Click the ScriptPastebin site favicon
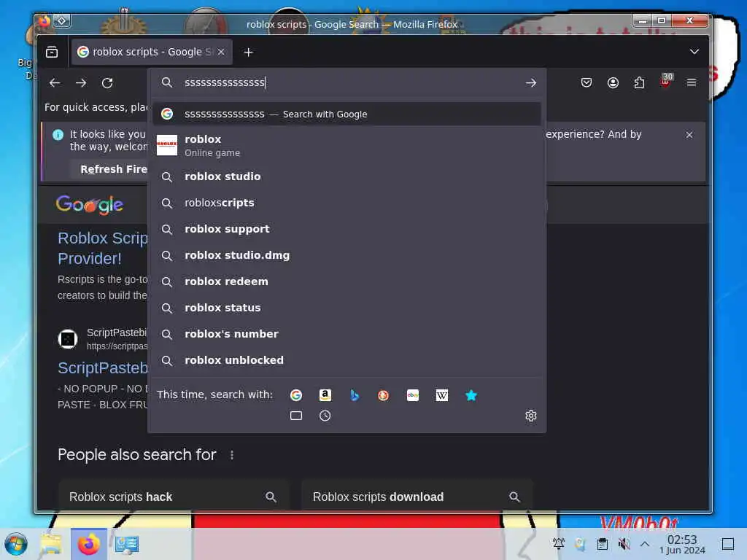The image size is (747, 560). click(x=68, y=339)
